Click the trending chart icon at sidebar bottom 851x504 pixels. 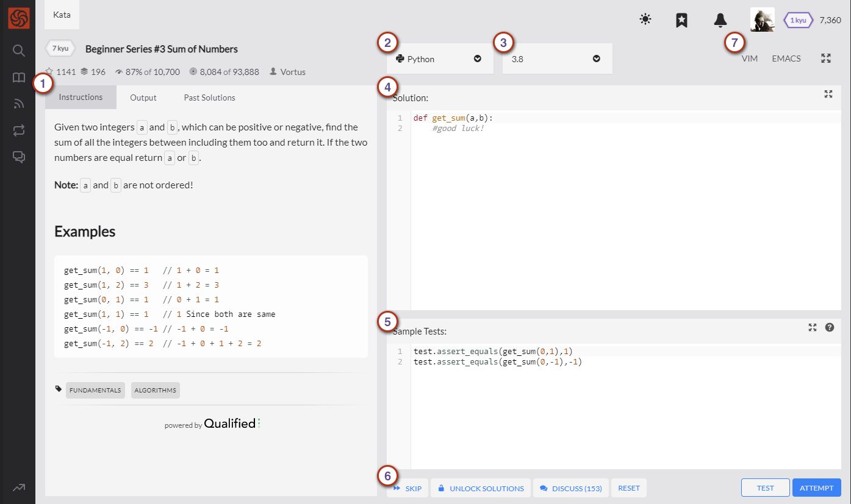[18, 487]
